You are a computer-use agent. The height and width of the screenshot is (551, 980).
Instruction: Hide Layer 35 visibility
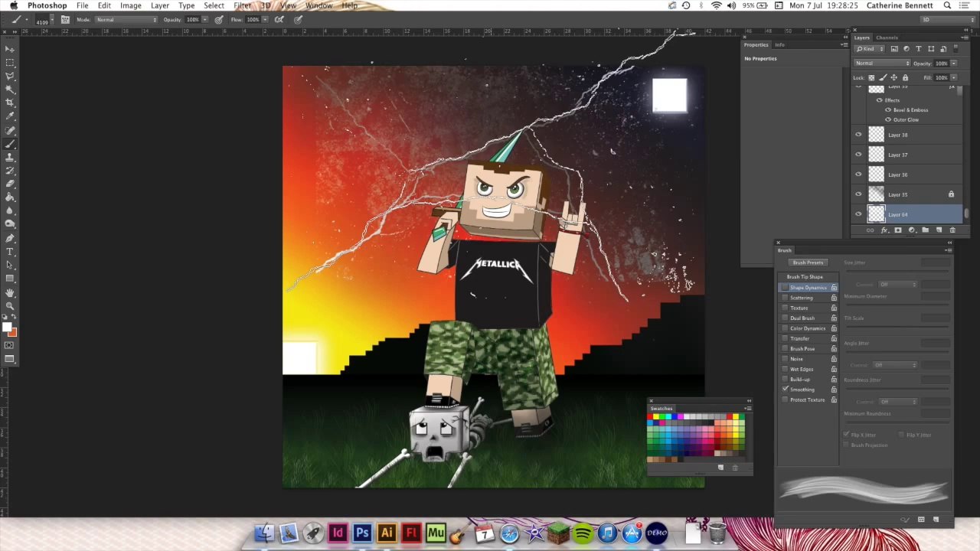(858, 194)
